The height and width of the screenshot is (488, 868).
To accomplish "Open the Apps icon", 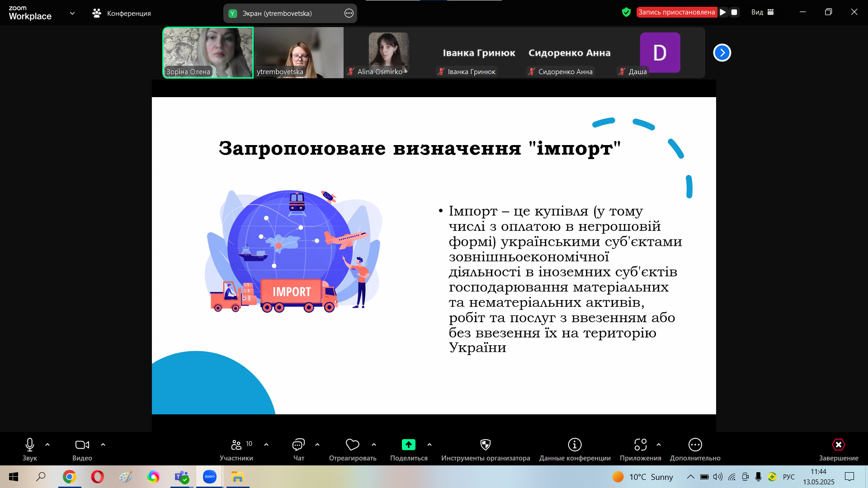I will click(x=640, y=445).
